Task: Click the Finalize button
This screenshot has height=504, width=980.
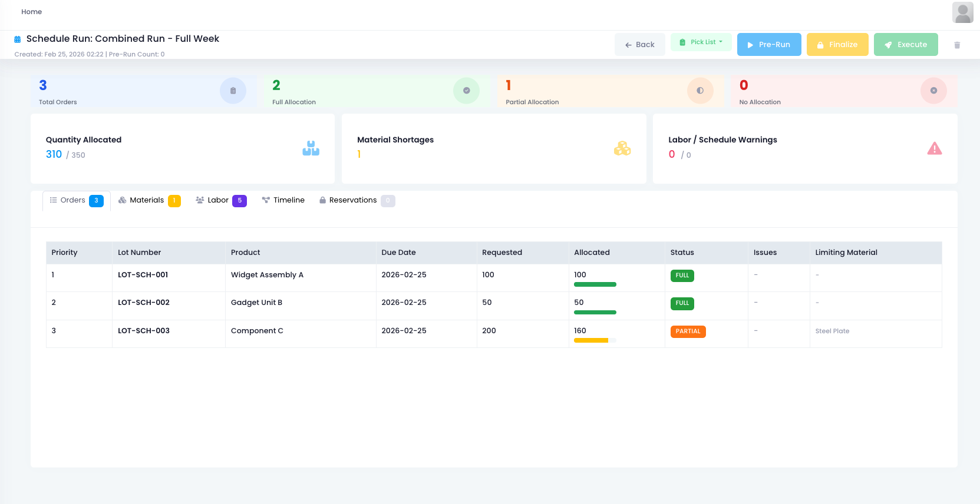Action: [x=837, y=45]
